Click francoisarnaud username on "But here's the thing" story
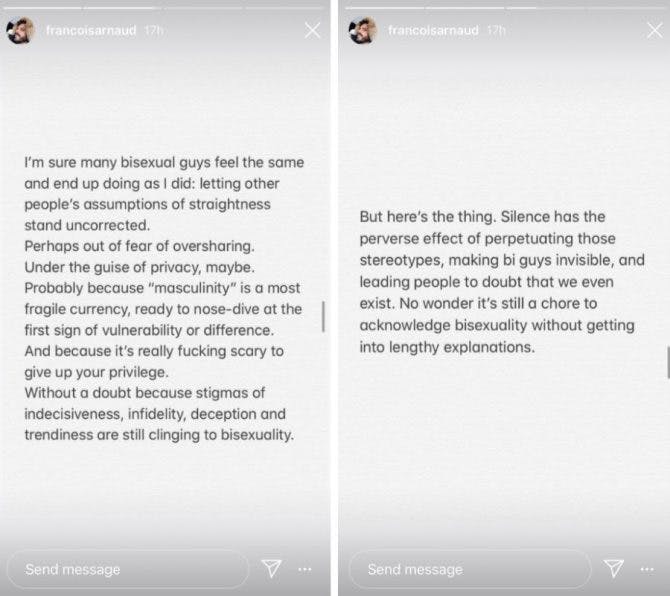This screenshot has width=670, height=596. tap(433, 31)
